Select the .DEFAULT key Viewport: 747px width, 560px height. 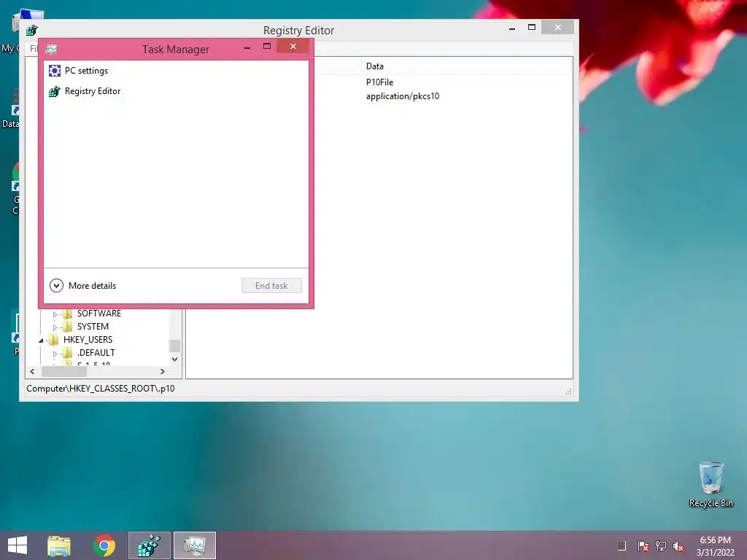96,352
